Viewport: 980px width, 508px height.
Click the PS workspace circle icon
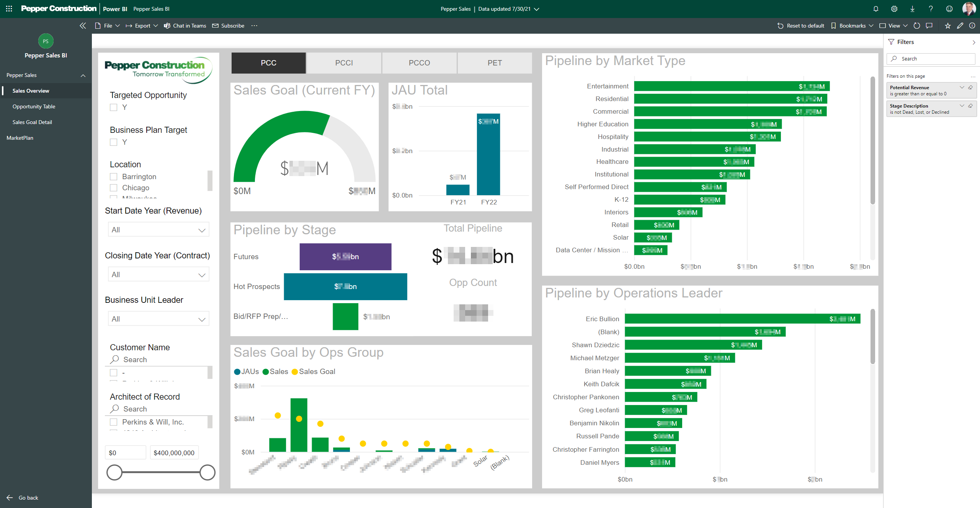click(x=46, y=41)
